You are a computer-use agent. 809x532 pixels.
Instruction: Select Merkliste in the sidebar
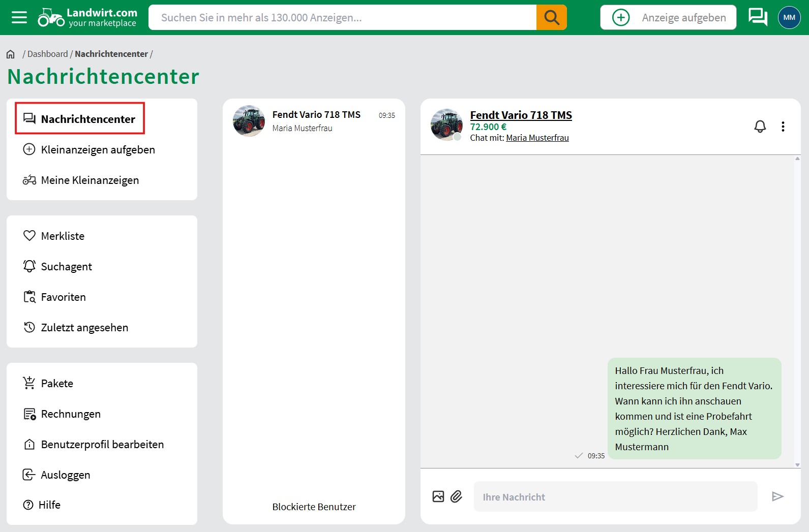coord(62,236)
